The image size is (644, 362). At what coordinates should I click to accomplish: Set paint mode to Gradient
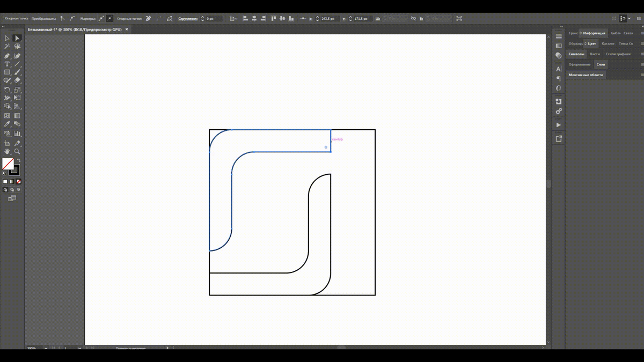(x=12, y=182)
